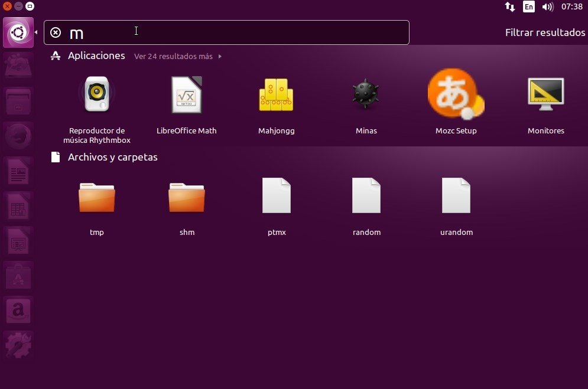Open the shm folder

(187, 197)
